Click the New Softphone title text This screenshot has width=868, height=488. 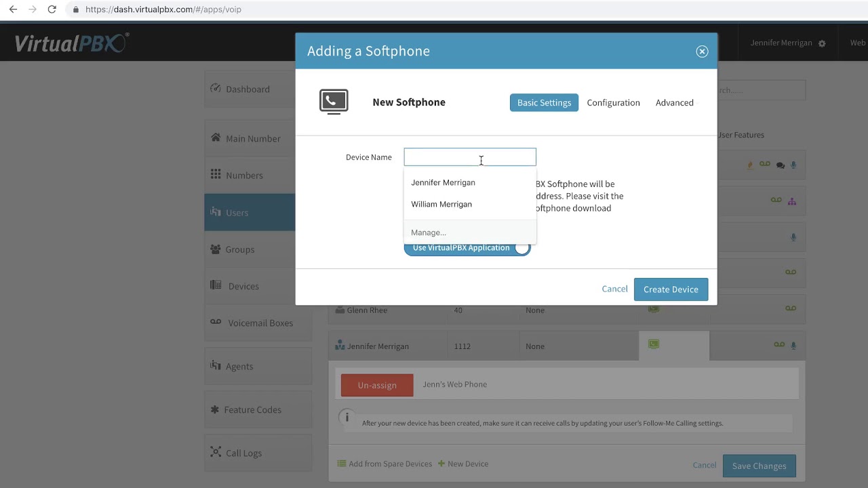pyautogui.click(x=409, y=102)
